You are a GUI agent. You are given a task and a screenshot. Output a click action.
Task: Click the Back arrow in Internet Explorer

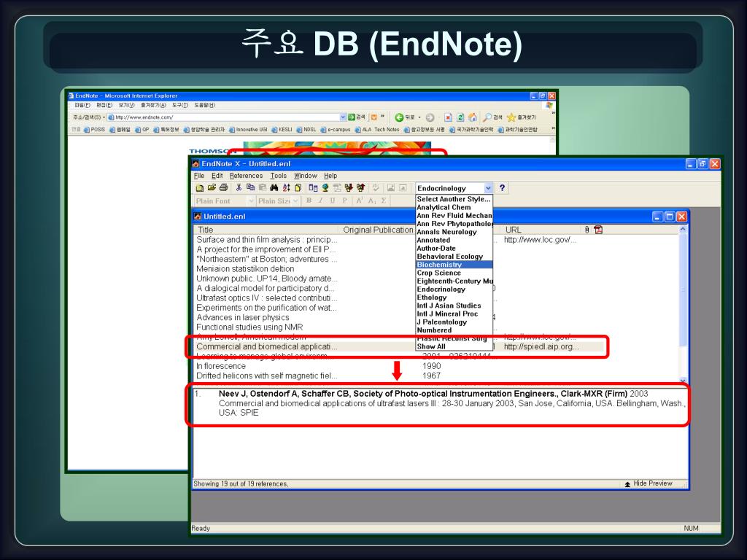(399, 117)
